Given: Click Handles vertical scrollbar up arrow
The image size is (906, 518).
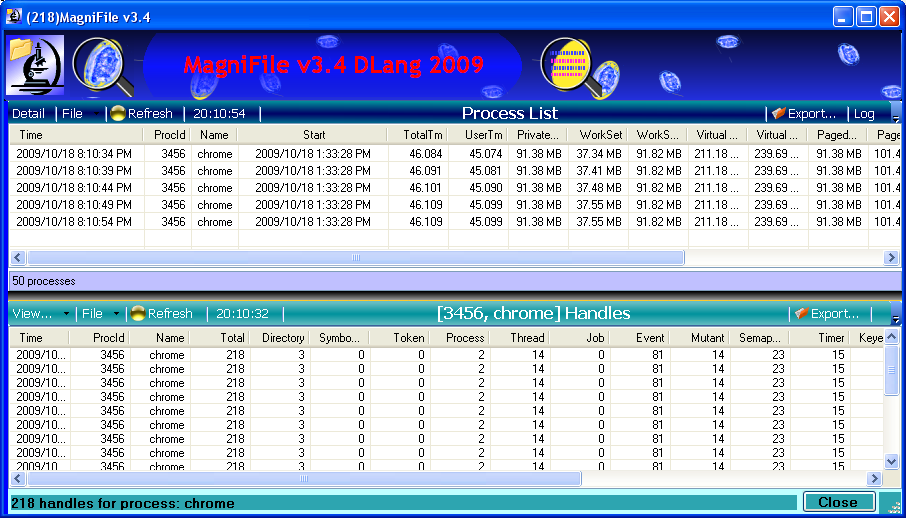Looking at the screenshot, I should click(x=892, y=337).
